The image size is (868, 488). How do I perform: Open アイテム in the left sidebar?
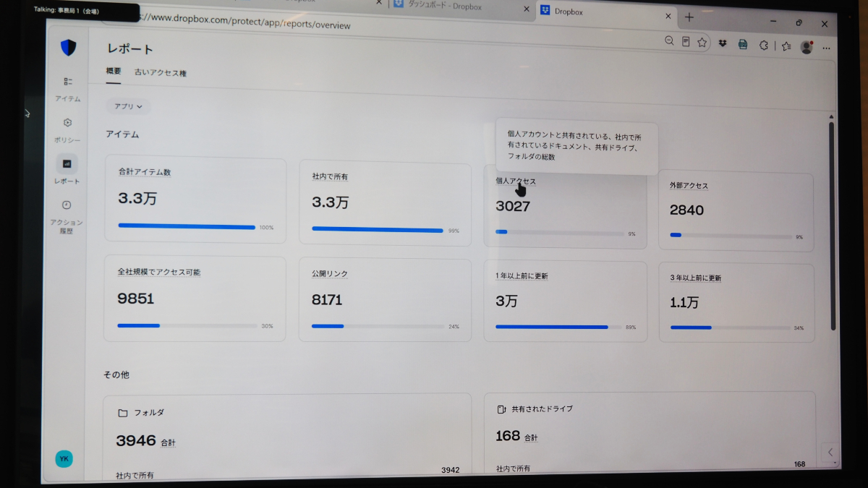tap(68, 88)
